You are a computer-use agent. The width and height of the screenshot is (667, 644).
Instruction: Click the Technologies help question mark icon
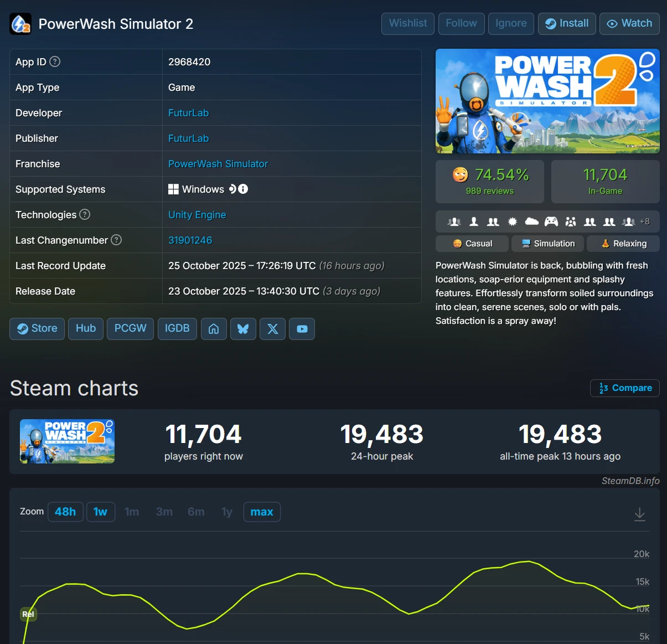pos(85,214)
